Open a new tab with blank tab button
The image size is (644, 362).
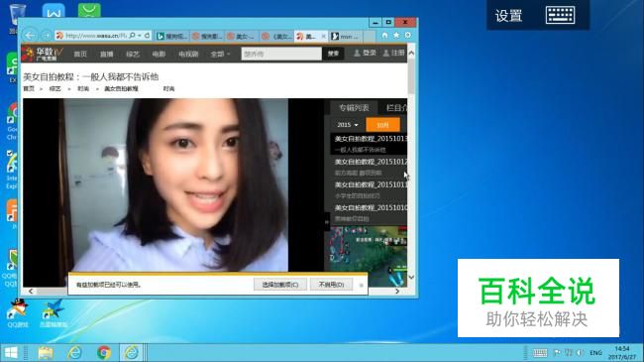tap(370, 37)
